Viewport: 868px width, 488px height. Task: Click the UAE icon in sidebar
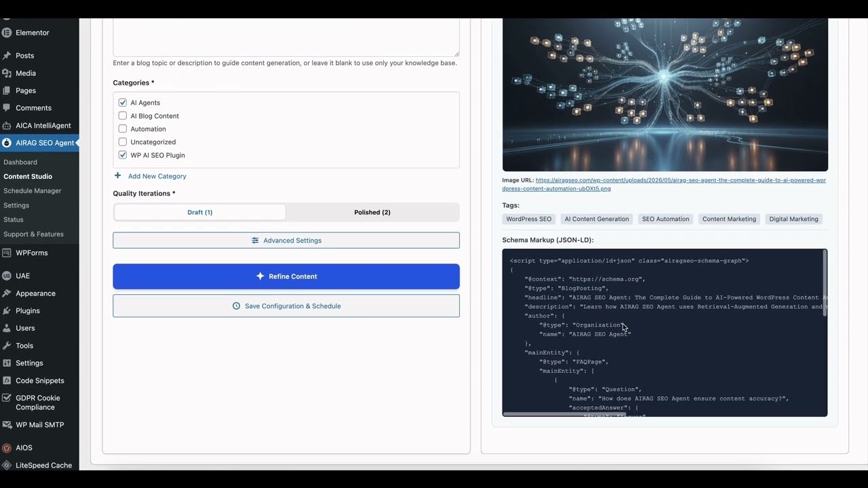click(7, 276)
